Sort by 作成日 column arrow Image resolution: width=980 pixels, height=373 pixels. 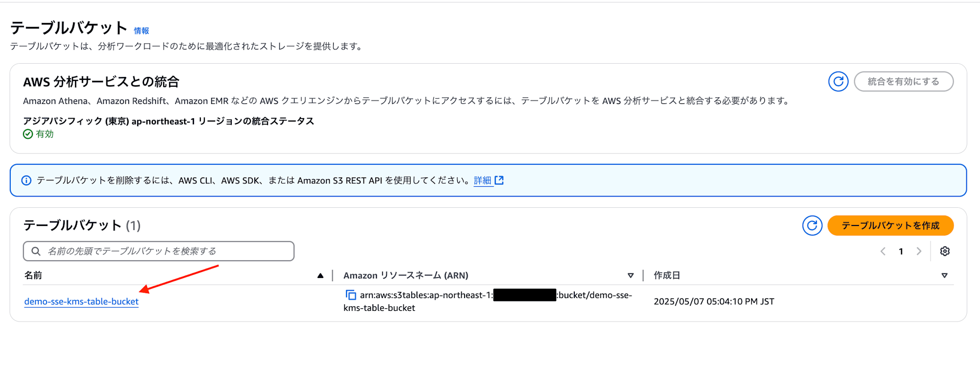(x=944, y=275)
